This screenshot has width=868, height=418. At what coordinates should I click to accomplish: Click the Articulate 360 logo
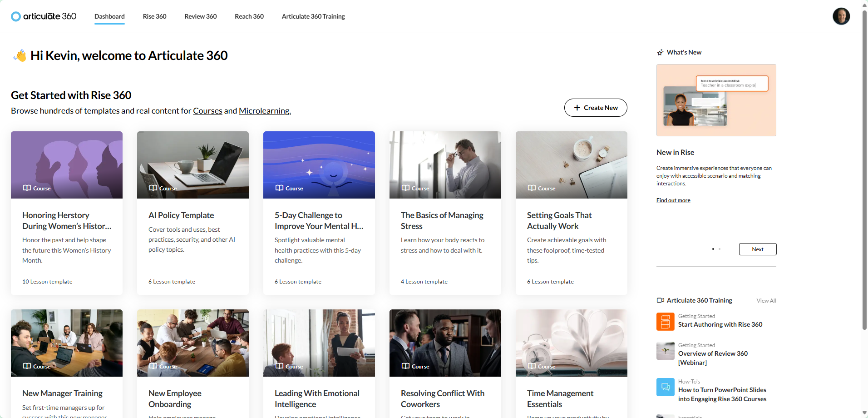[x=44, y=16]
